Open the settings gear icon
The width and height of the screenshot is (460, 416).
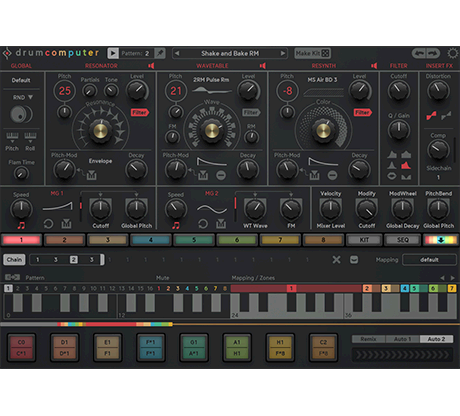pos(452,53)
